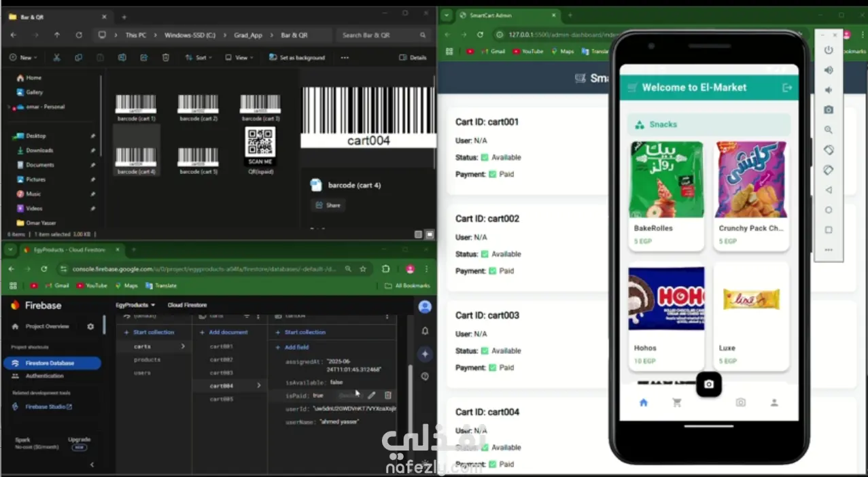
Task: Click emulator zoom magnifier icon
Action: point(829,130)
